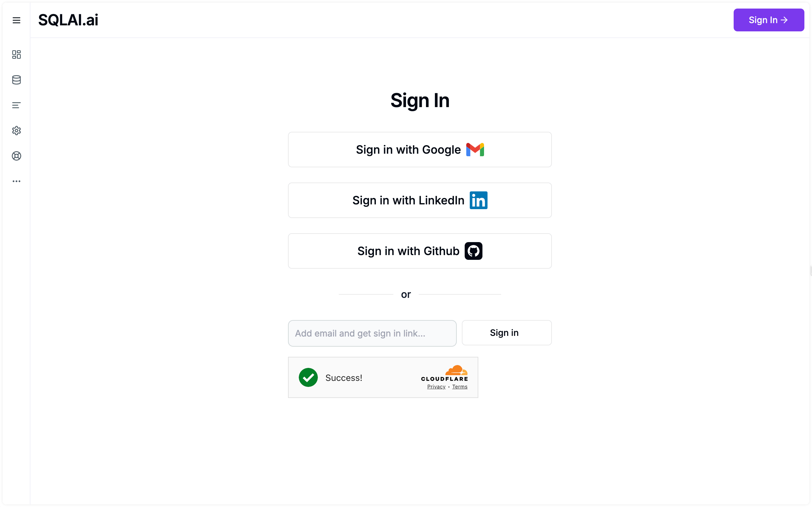Sign in with LinkedIn

420,200
